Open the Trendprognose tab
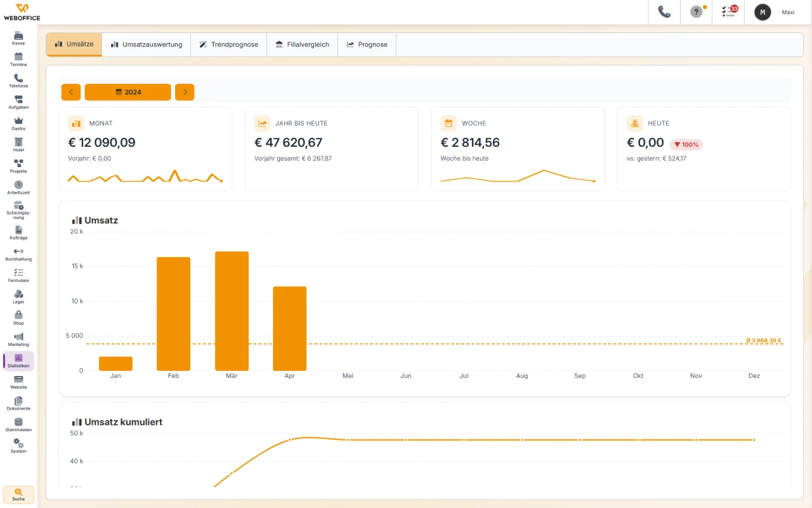 point(229,44)
